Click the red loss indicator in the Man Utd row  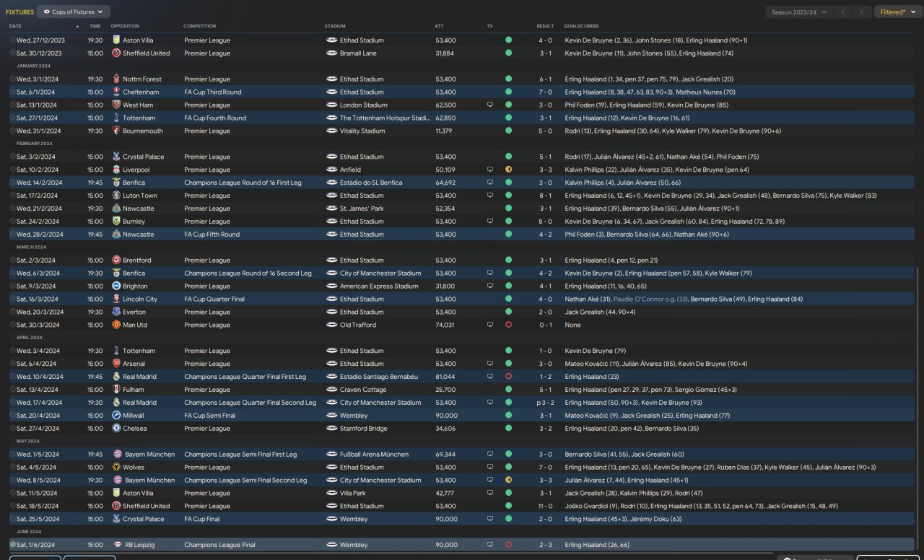click(x=508, y=325)
